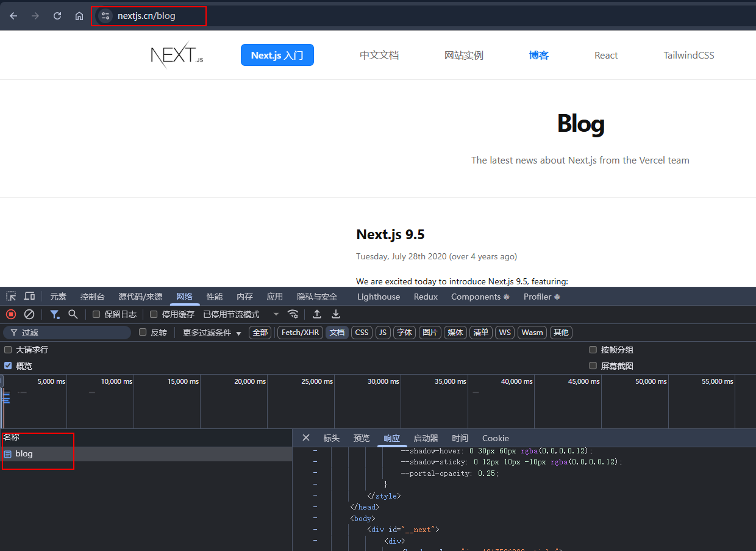Open the 内存 tab
Viewport: 756px width, 551px height.
244,297
